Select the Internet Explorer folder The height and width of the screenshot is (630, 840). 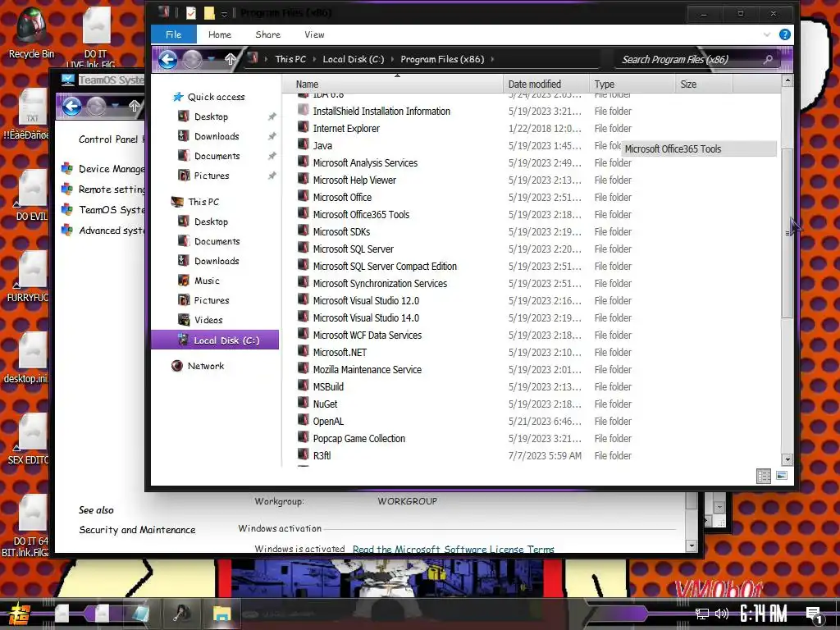[346, 128]
